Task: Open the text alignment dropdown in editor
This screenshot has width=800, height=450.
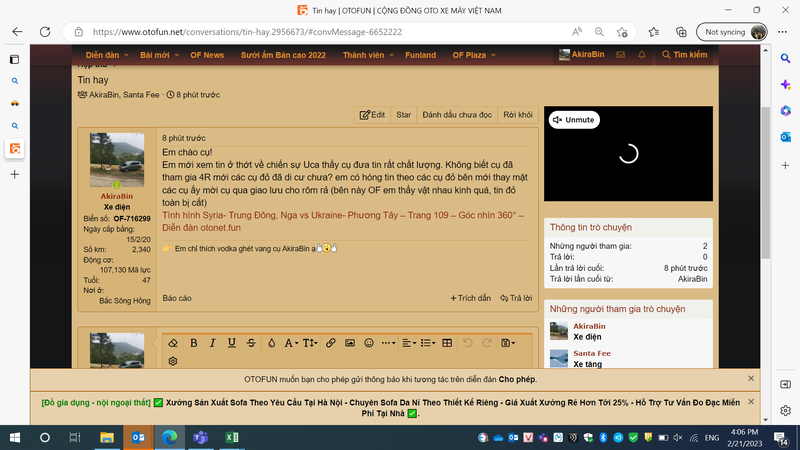Action: click(411, 343)
